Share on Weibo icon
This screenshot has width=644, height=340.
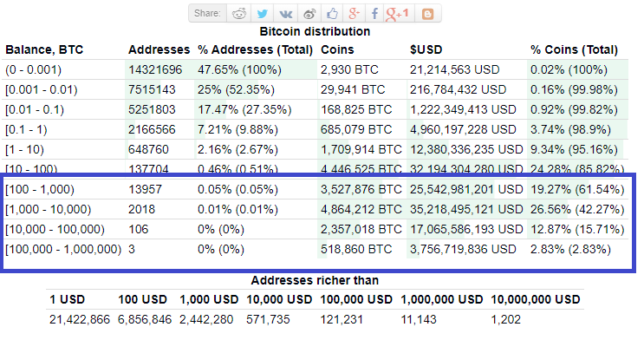309,14
